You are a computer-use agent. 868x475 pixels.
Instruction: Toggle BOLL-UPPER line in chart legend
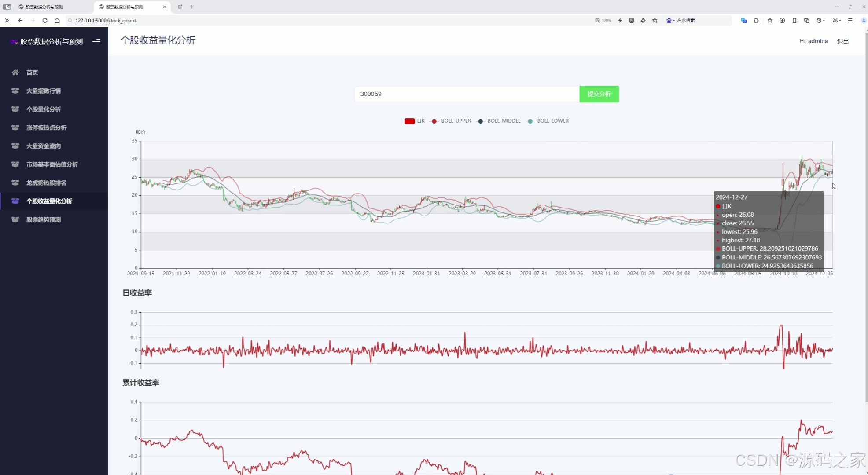[451, 121]
